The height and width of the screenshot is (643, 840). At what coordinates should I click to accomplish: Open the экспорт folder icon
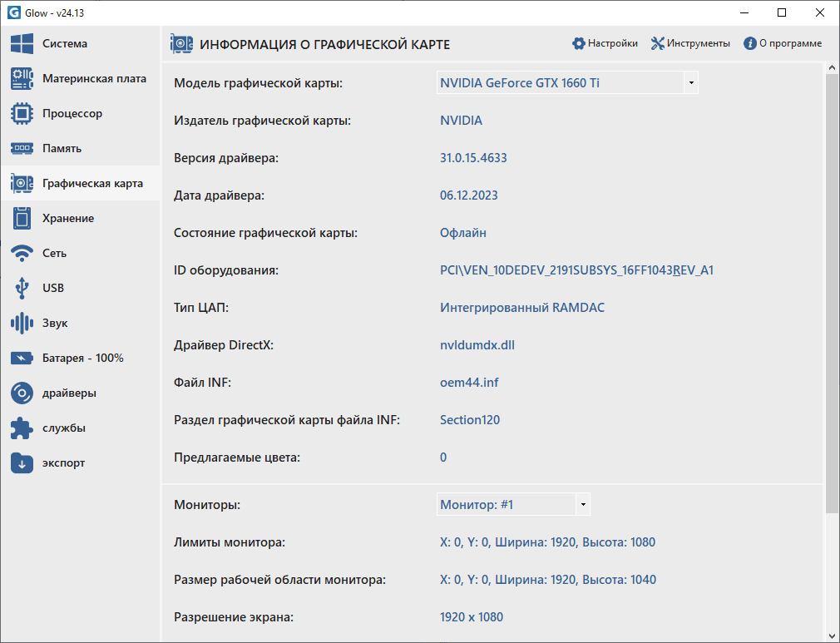pos(22,463)
